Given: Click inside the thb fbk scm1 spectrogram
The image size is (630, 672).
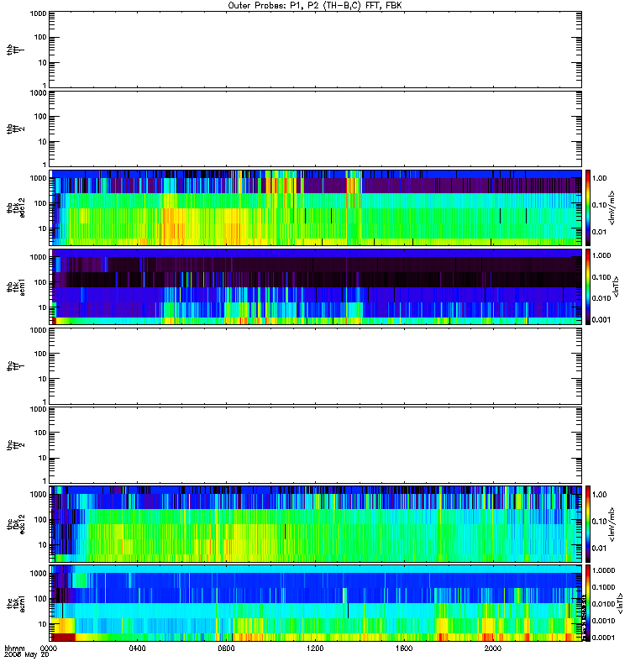Looking at the screenshot, I should pos(316,286).
